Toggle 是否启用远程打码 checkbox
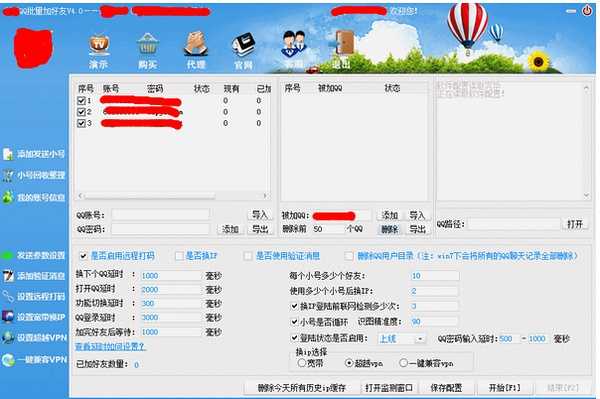The height and width of the screenshot is (399, 600). pos(83,256)
